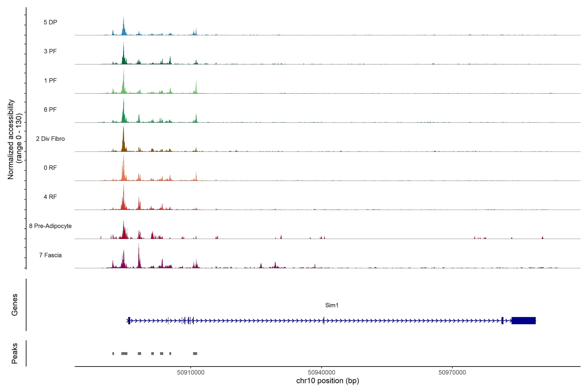Screen dimensions: 588x392
Task: Click the Sim1 first exon block
Action: click(129, 320)
